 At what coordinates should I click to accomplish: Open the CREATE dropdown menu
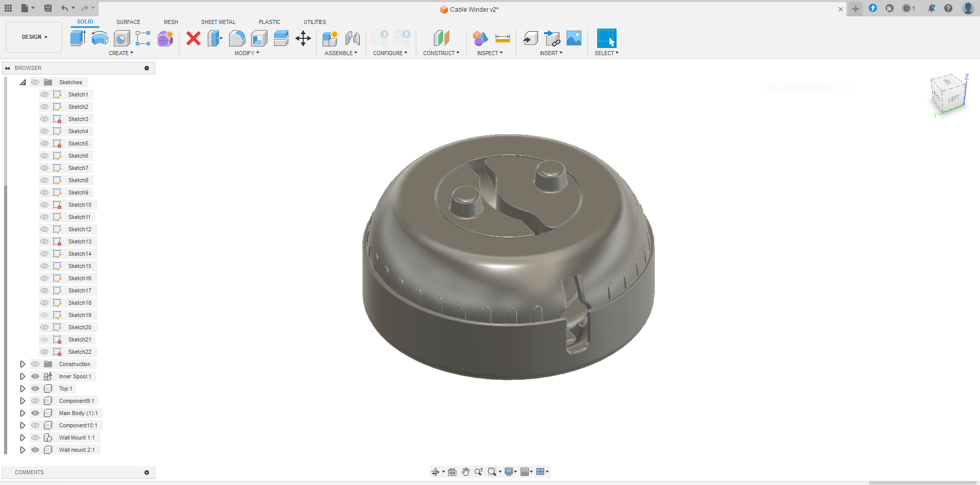[121, 53]
